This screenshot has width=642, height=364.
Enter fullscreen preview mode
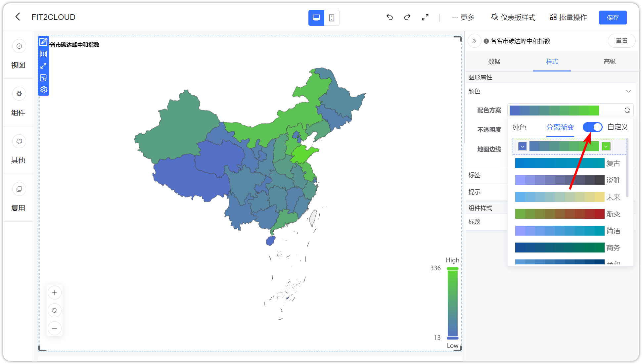tap(425, 17)
